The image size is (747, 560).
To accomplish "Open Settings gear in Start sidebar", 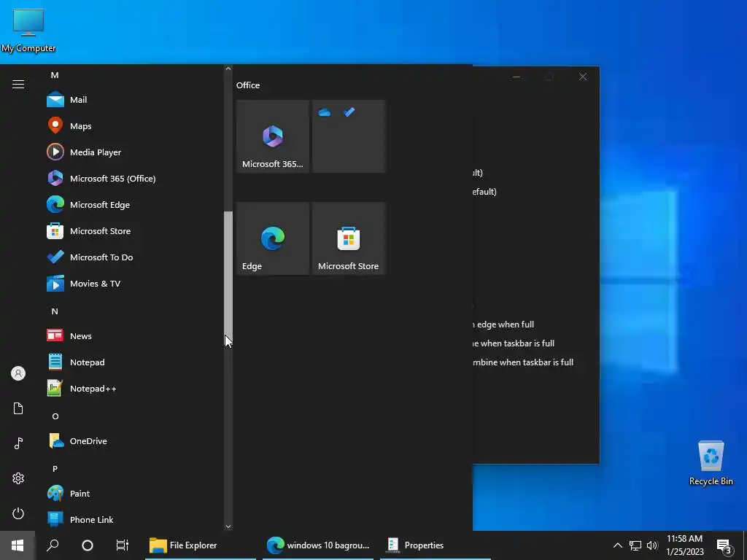I will click(18, 478).
